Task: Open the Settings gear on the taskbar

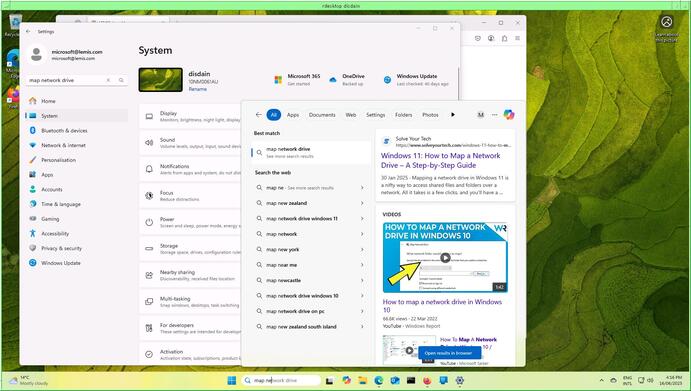Action: pos(460,380)
